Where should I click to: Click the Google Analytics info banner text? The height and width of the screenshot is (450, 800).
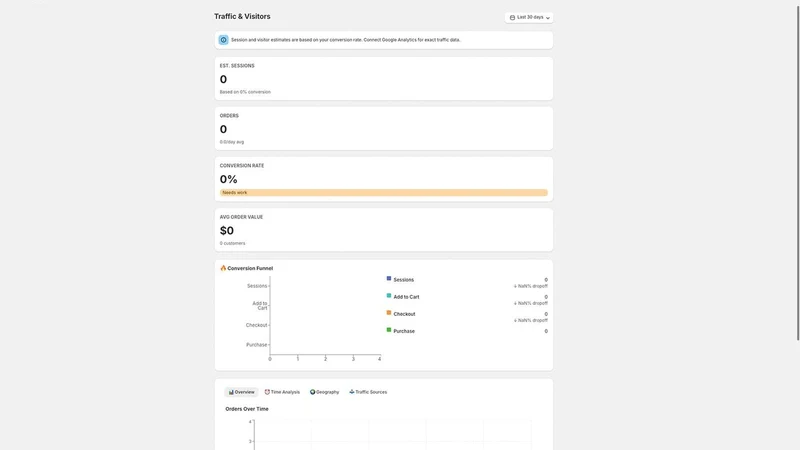point(345,40)
